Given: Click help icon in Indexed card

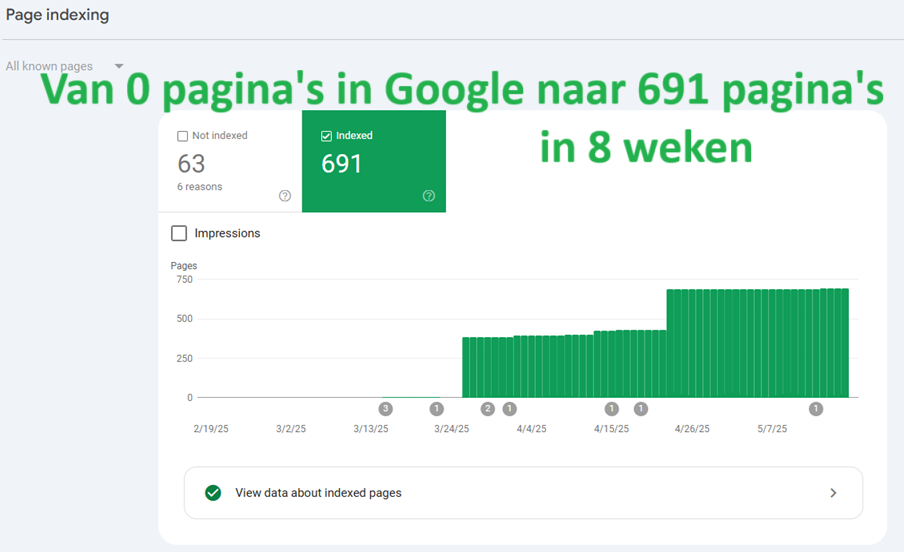Looking at the screenshot, I should tap(428, 196).
